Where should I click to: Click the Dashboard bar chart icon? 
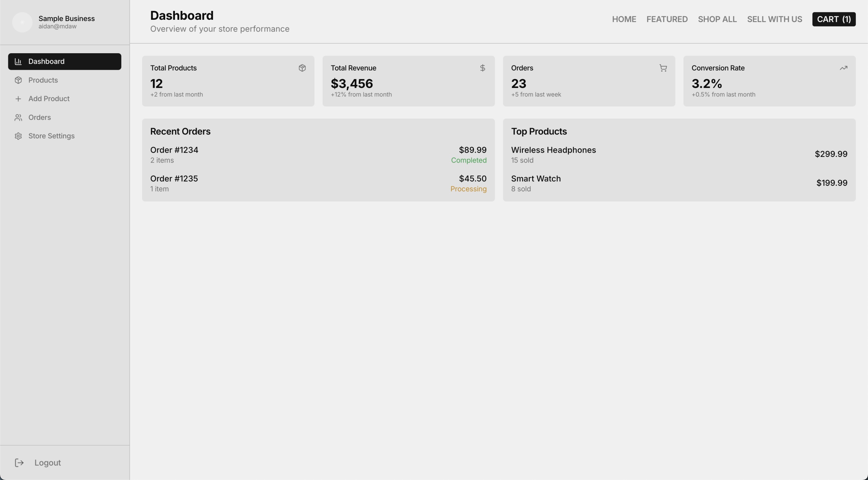pyautogui.click(x=18, y=62)
